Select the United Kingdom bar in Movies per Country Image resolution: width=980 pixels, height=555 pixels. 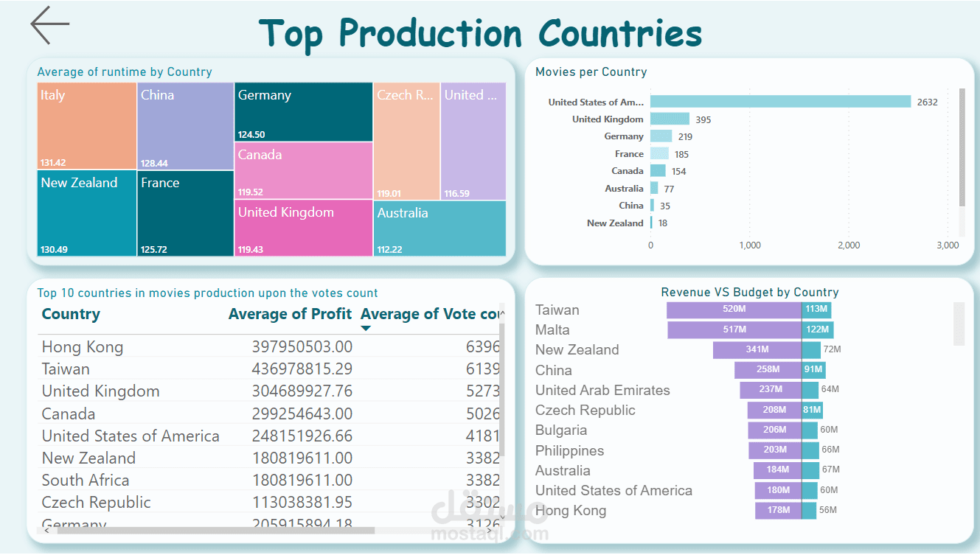(670, 119)
